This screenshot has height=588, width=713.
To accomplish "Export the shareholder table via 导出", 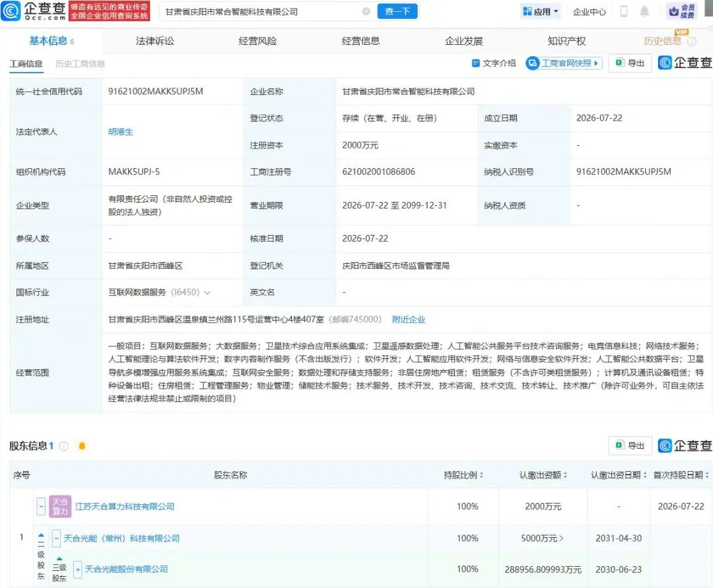I will [630, 445].
